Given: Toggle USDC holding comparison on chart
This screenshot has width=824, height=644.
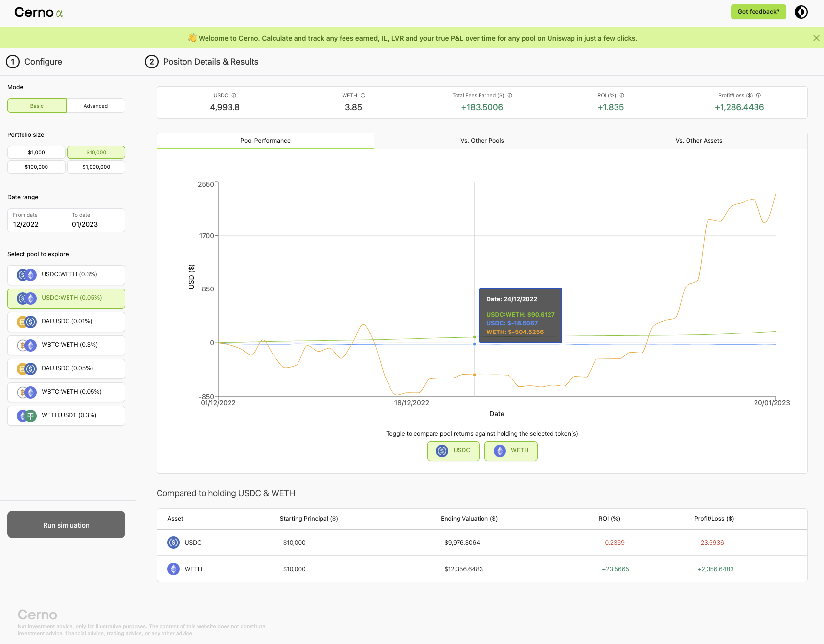Looking at the screenshot, I should pyautogui.click(x=453, y=451).
